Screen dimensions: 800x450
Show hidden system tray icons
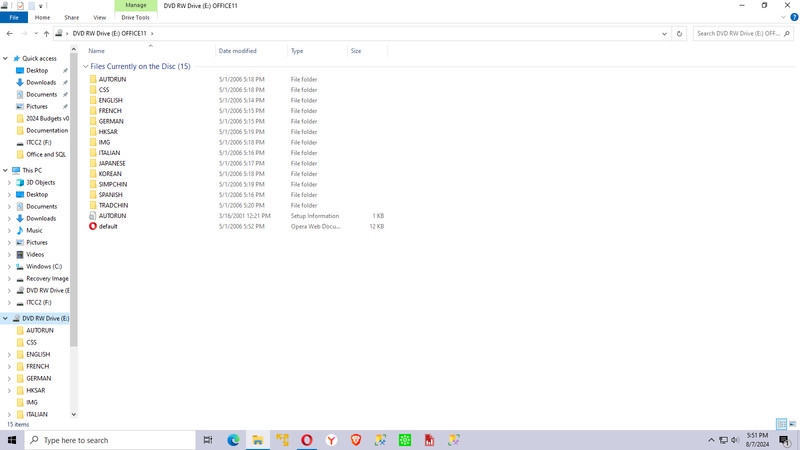coord(711,440)
